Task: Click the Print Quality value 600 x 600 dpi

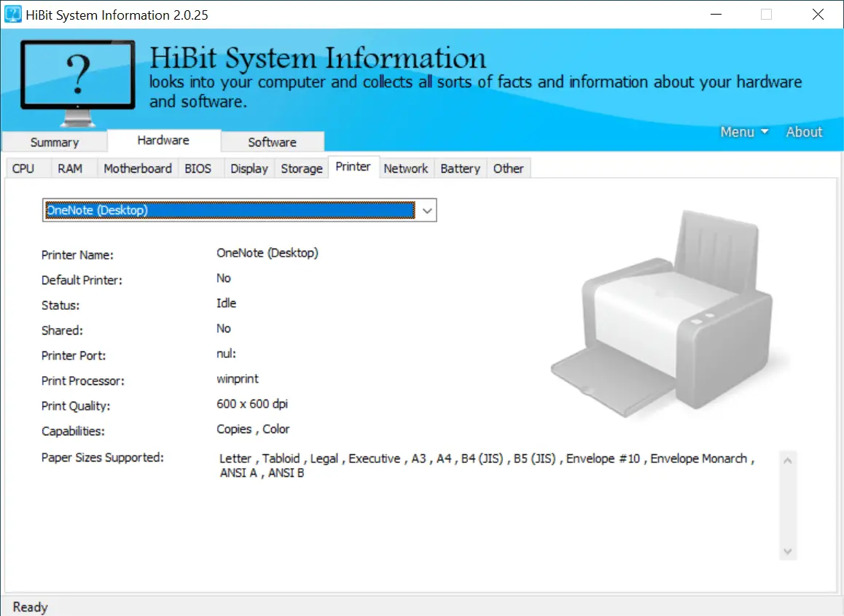Action: click(x=252, y=404)
